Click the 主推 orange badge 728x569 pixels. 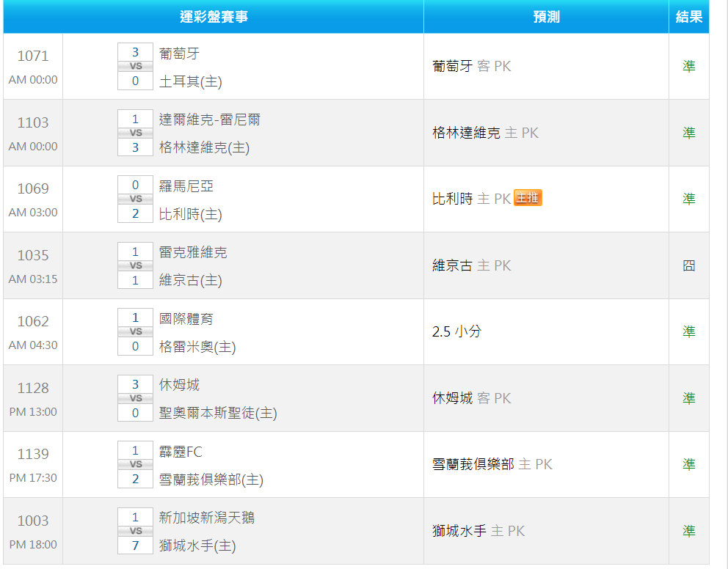(528, 198)
